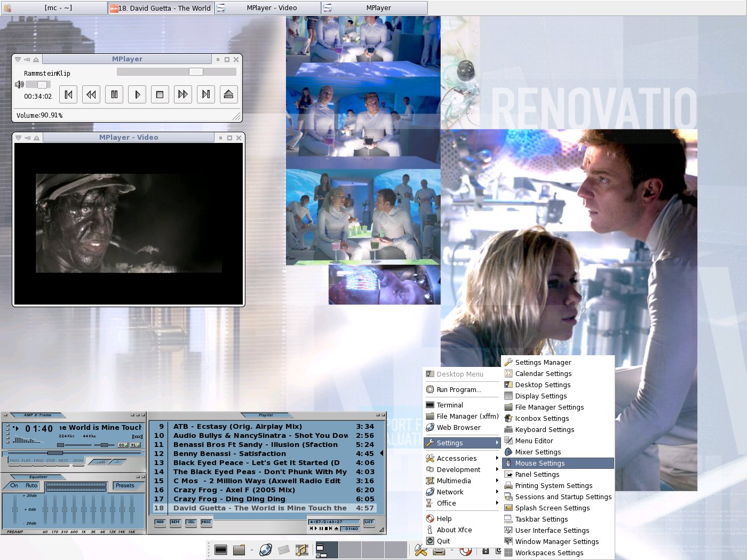Open Window Manager Settings
Screen dimensions: 747x560
[558, 542]
